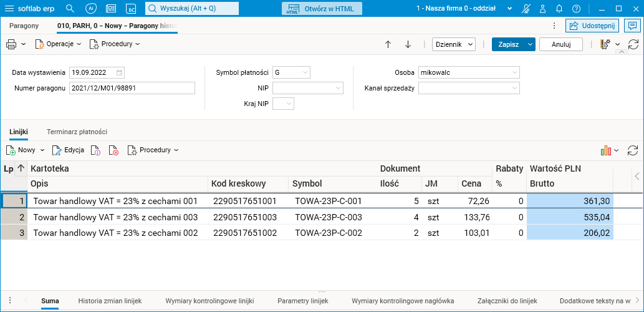
Task: Click the Edycja button
Action: (x=68, y=150)
